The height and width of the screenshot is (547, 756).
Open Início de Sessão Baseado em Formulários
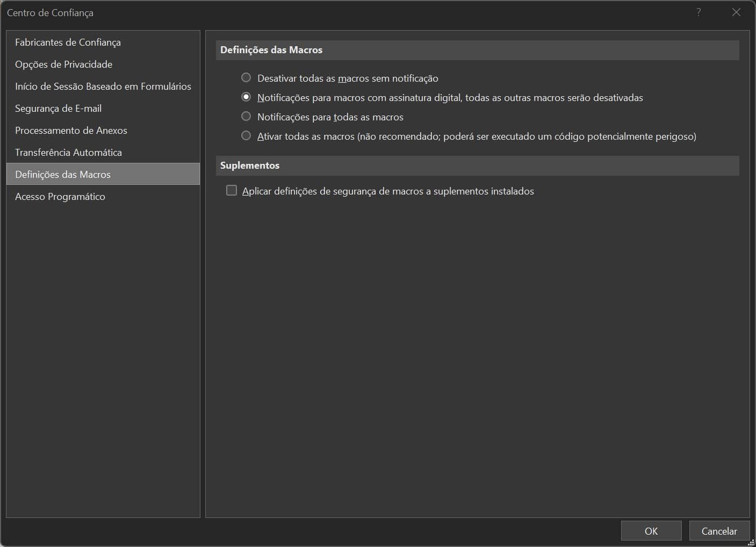point(103,87)
